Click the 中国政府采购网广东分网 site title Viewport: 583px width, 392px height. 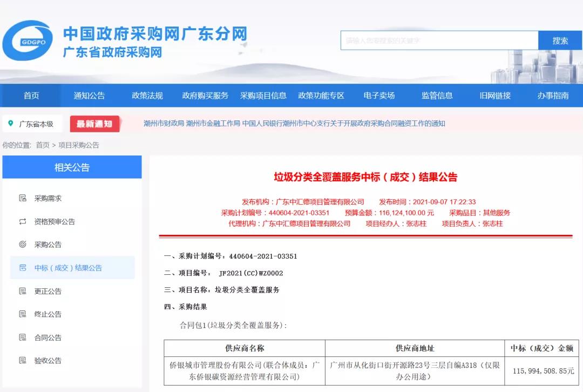tap(155, 34)
